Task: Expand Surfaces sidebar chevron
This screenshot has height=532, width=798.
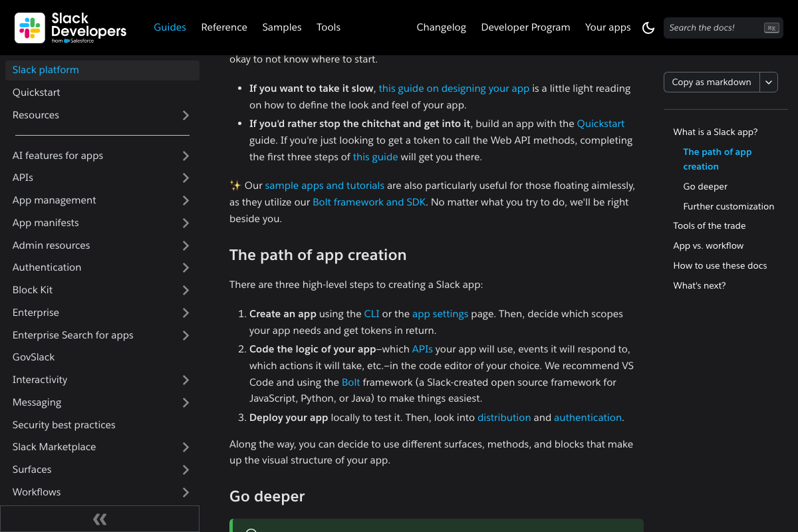Action: tap(186, 469)
